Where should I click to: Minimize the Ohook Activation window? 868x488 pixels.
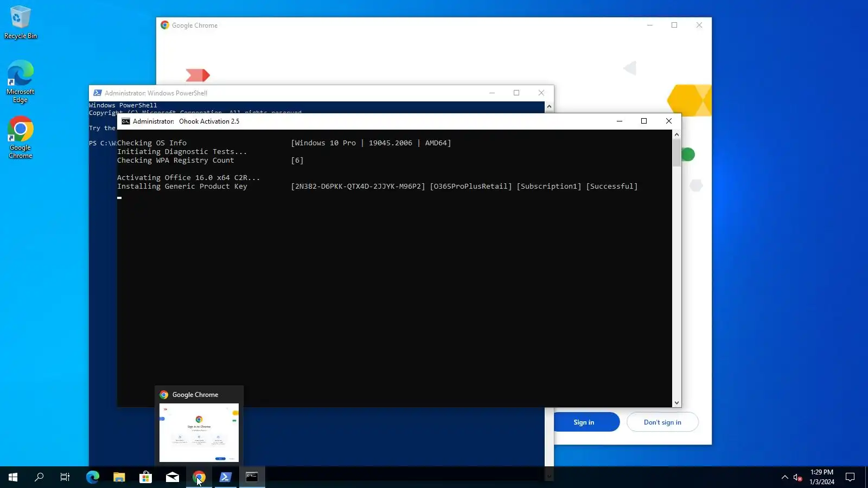point(619,121)
